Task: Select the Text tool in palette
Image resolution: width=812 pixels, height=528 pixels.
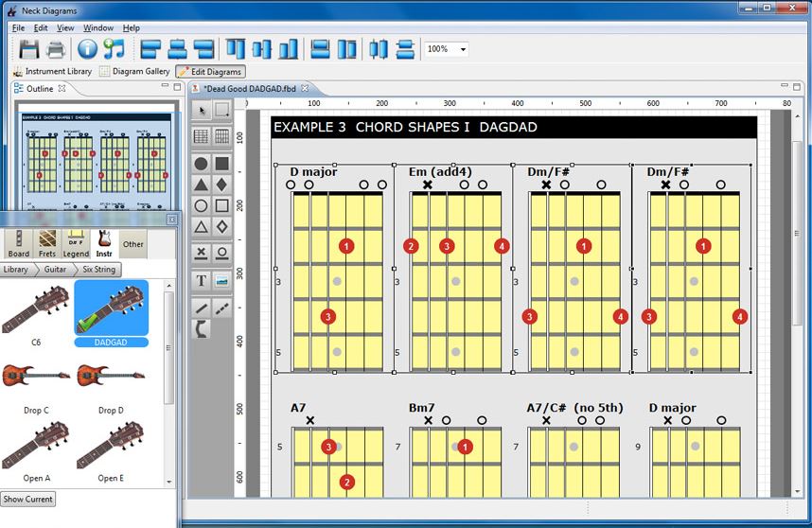Action: (x=201, y=281)
